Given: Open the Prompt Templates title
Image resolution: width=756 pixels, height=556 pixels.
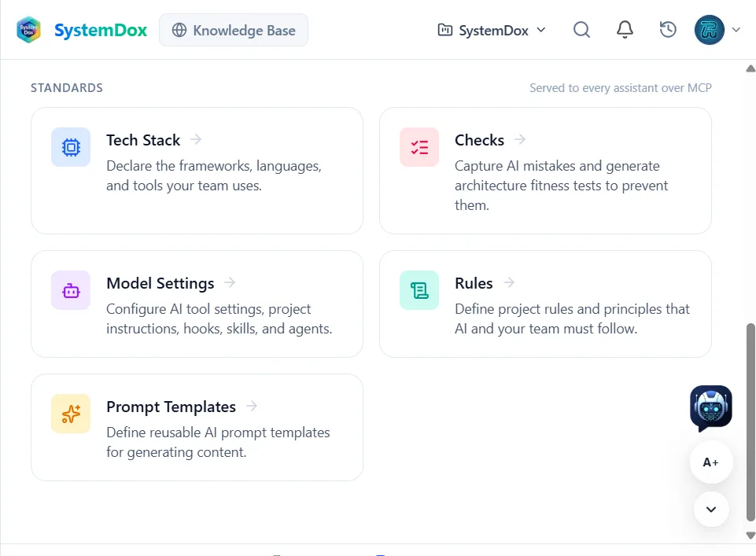Looking at the screenshot, I should point(171,407).
